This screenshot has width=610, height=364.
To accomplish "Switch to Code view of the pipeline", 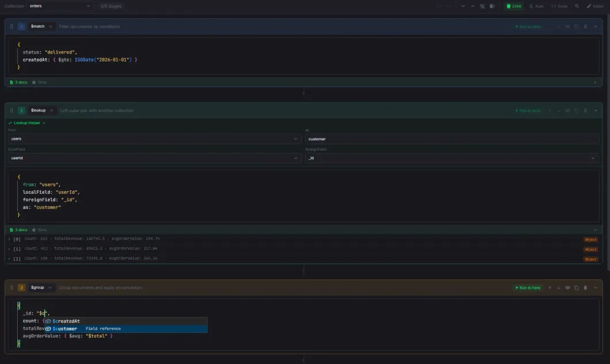I will (x=558, y=6).
